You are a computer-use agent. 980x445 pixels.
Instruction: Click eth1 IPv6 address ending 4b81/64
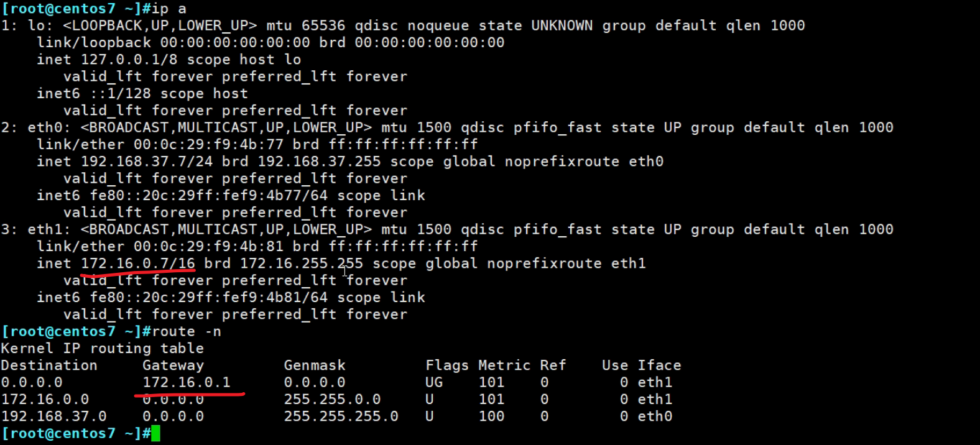tap(209, 298)
